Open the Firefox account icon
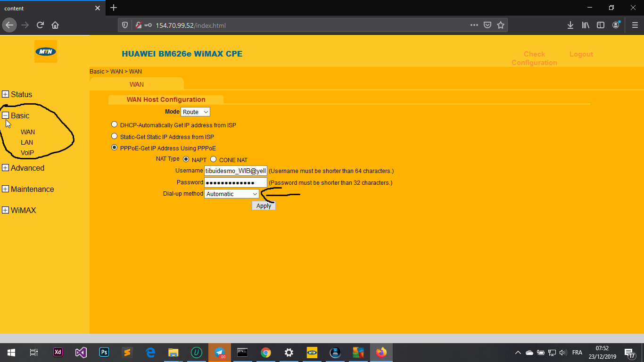The height and width of the screenshot is (362, 644). tap(616, 25)
